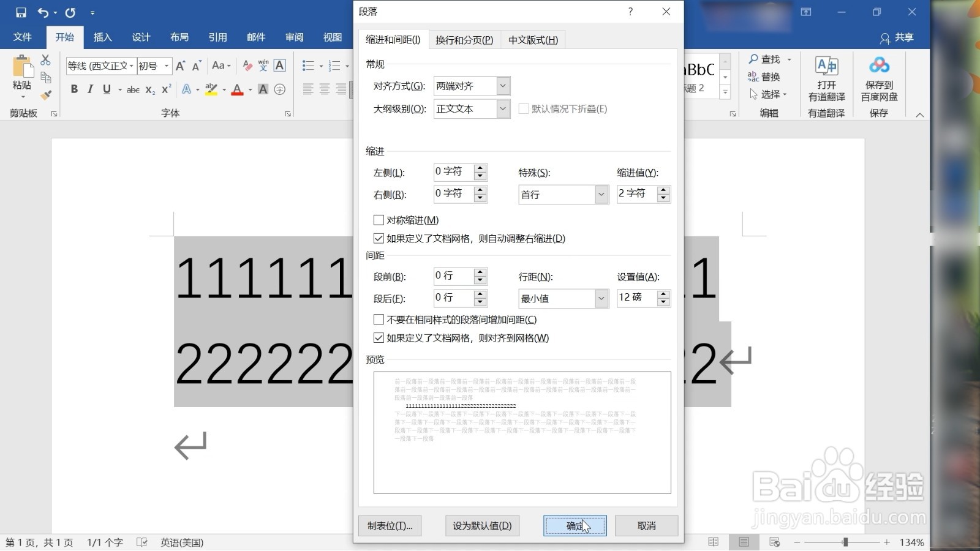Switch to Print Layout view in status bar
980x551 pixels.
tap(744, 542)
